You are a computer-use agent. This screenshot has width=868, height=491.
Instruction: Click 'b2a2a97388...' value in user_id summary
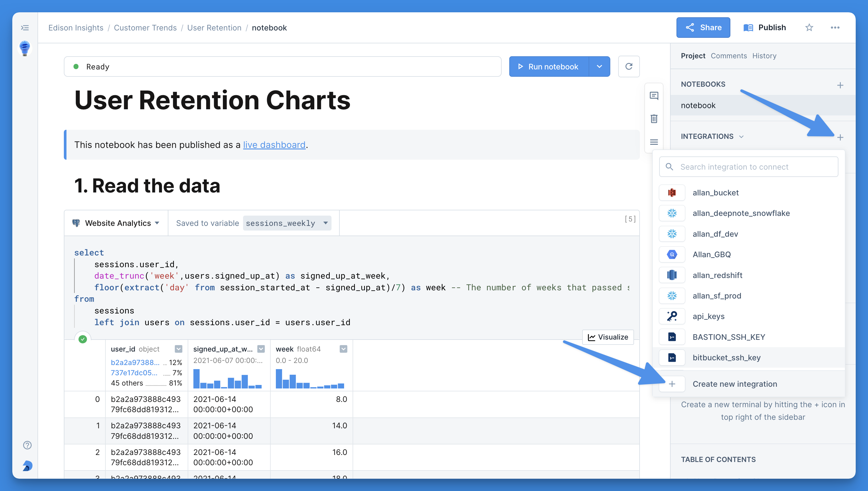135,362
